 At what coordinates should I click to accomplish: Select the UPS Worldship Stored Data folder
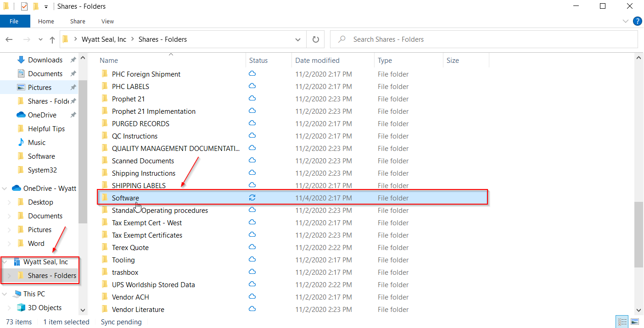pyautogui.click(x=153, y=285)
